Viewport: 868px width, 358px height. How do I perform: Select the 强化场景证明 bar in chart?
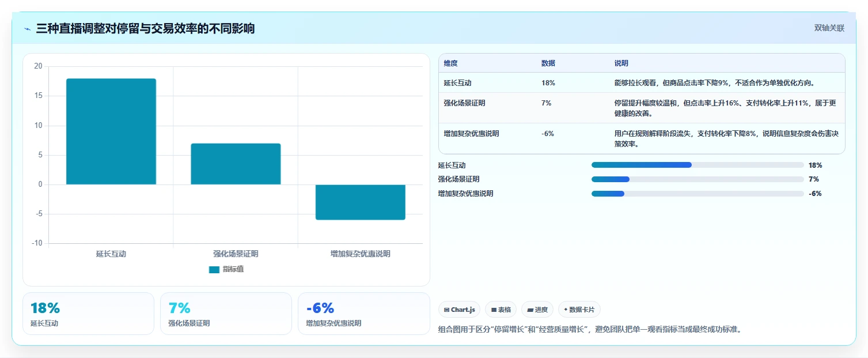pos(236,164)
